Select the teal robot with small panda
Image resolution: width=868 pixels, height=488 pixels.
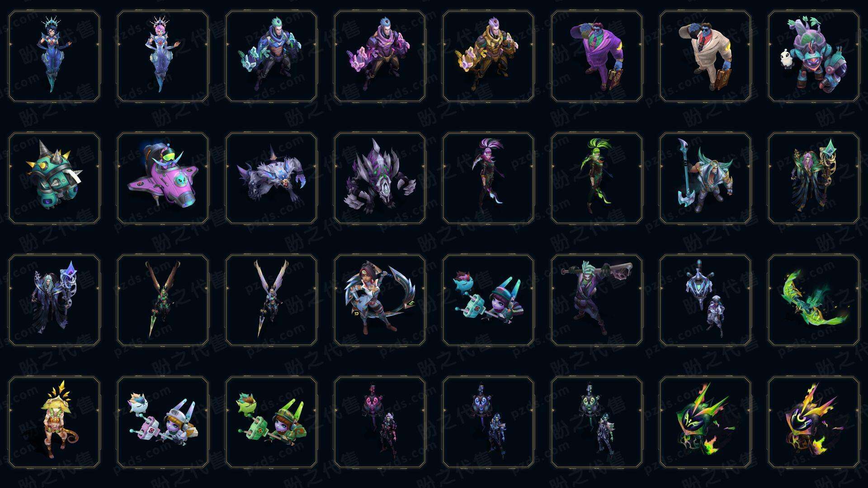click(814, 56)
